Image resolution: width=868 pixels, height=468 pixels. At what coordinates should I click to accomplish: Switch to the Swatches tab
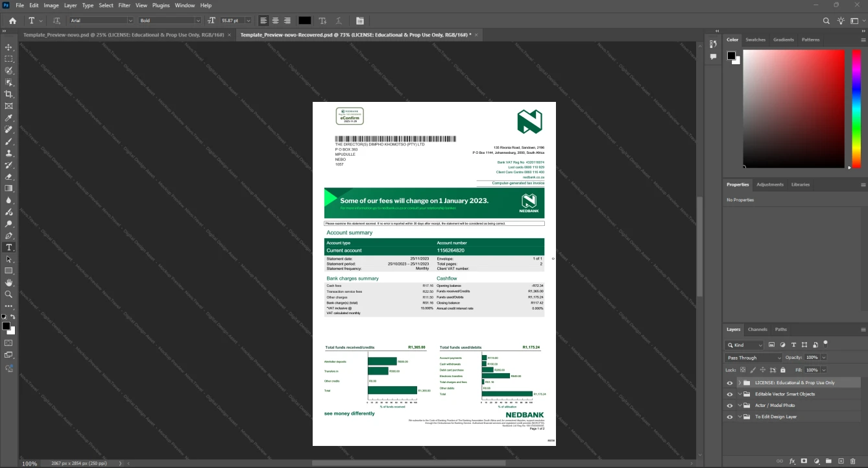(755, 40)
